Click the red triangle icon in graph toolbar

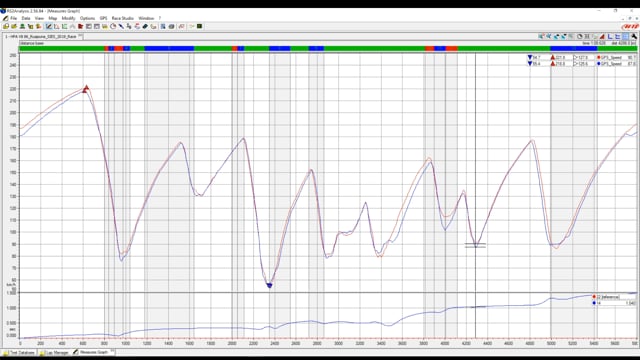pos(602,36)
